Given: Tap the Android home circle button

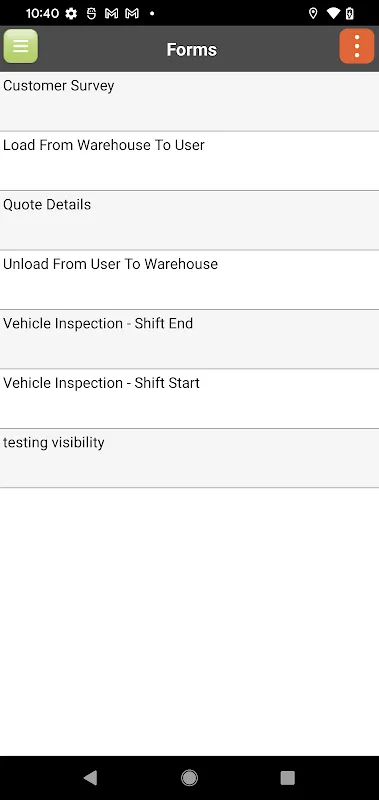Looking at the screenshot, I should [x=189, y=778].
